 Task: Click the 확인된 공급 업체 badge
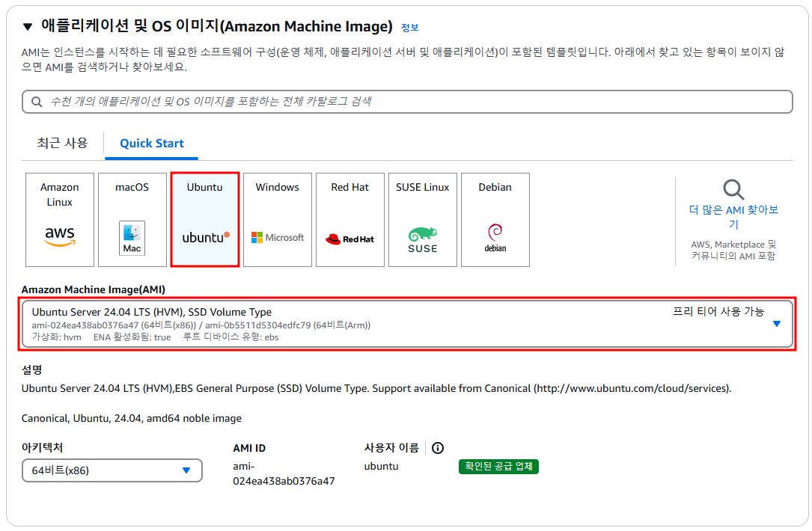[x=498, y=466]
